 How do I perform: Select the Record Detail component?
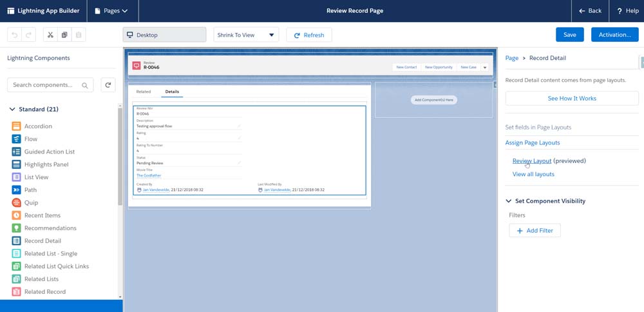click(x=42, y=240)
